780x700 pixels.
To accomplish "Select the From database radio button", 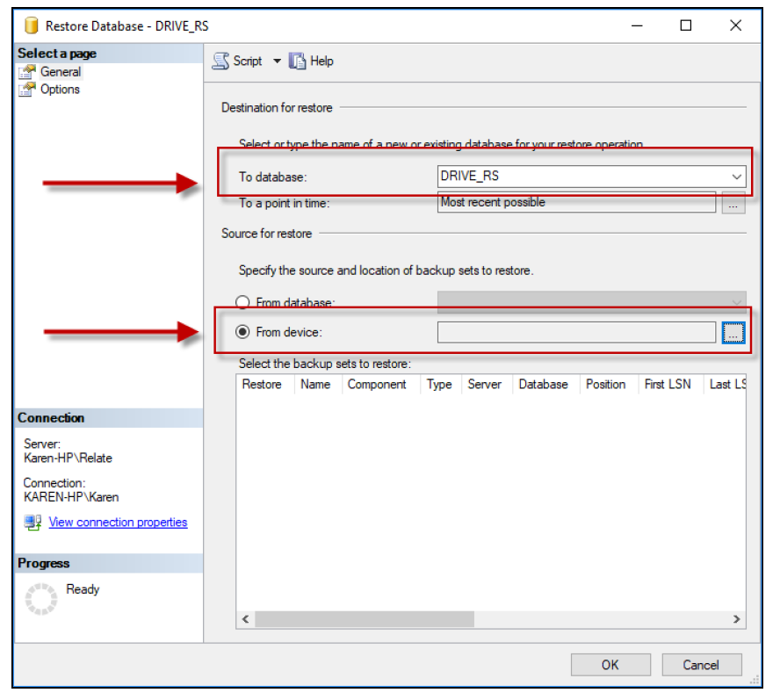I will pos(242,302).
